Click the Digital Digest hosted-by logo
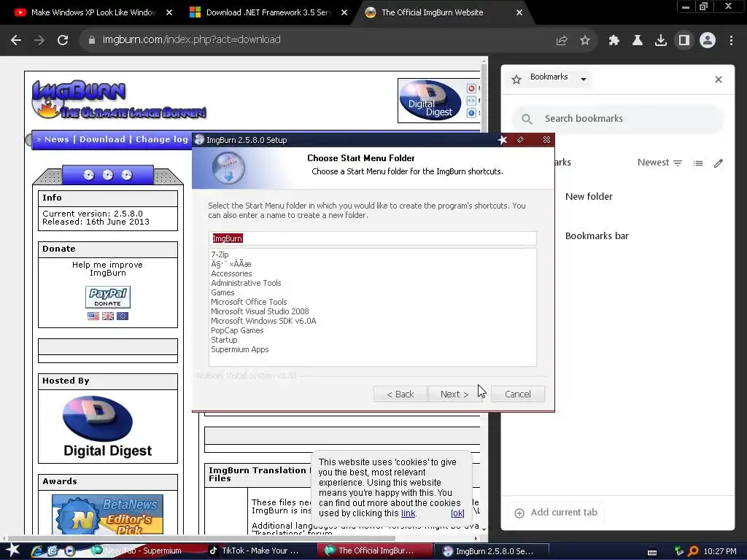Screen dimensions: 747x560 pos(108,426)
